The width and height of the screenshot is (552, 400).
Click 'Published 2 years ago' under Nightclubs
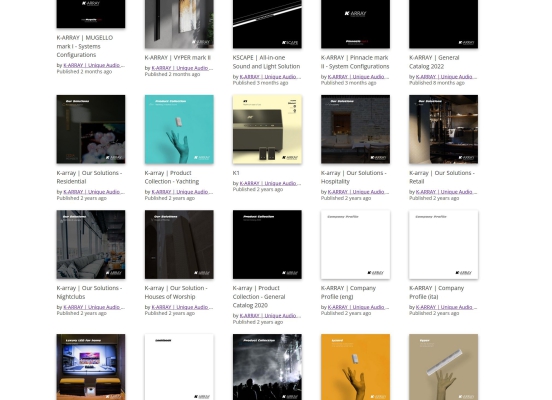82,313
